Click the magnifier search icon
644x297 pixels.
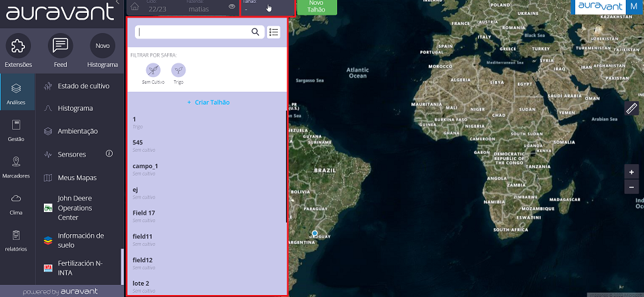tap(256, 32)
